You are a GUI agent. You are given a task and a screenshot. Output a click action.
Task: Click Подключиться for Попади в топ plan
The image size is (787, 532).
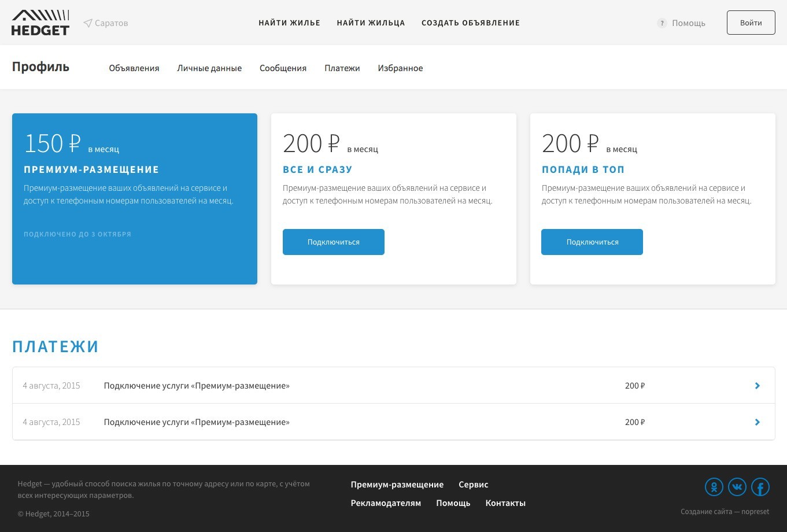592,242
